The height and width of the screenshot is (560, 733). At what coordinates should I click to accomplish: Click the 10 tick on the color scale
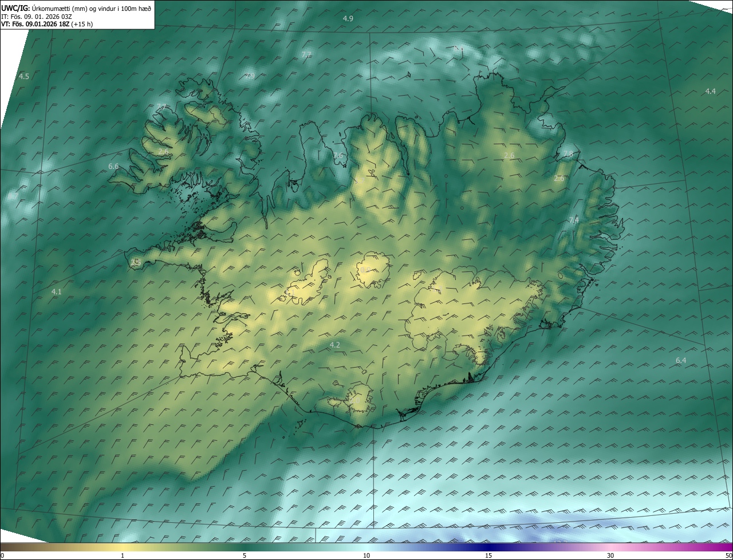pyautogui.click(x=366, y=555)
